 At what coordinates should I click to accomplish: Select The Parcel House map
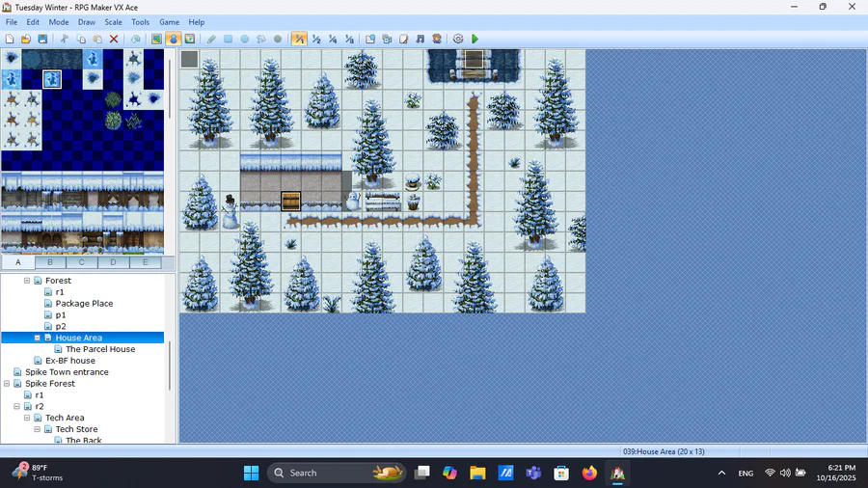[100, 349]
